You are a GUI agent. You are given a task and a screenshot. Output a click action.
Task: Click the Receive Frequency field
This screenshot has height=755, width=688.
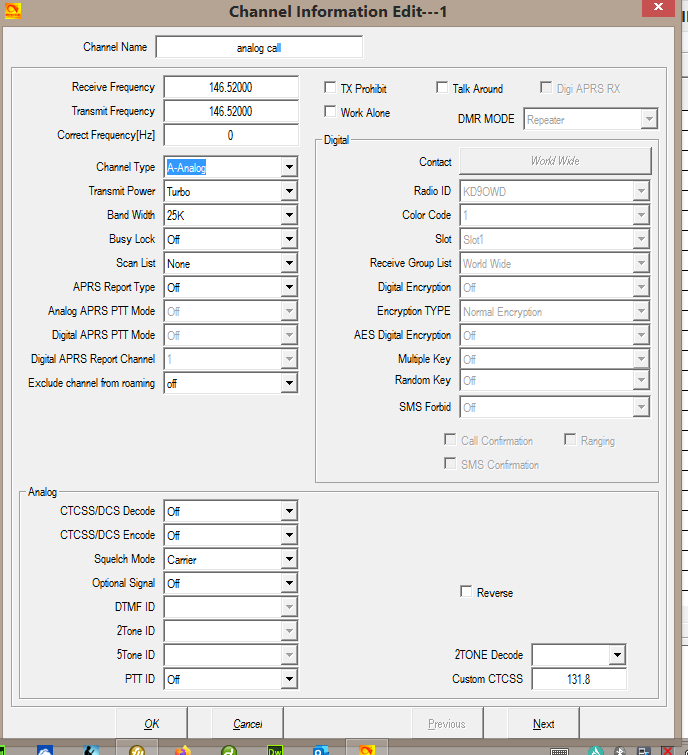coord(231,88)
